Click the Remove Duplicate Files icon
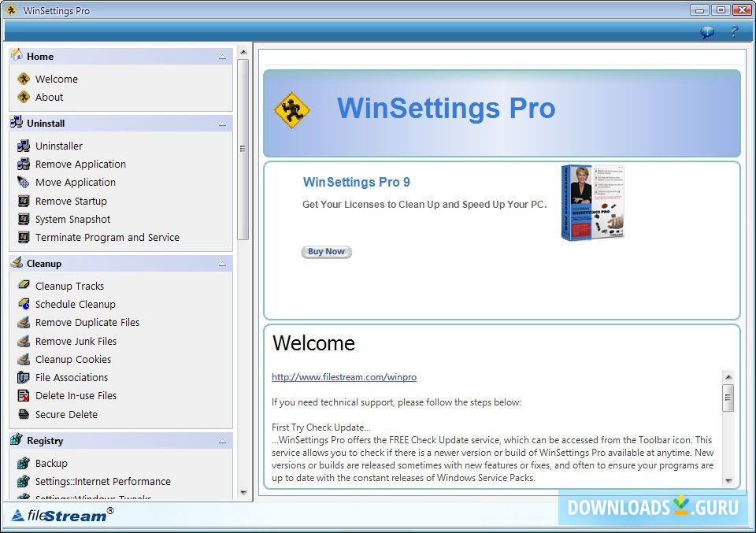Image resolution: width=756 pixels, height=533 pixels. [24, 322]
